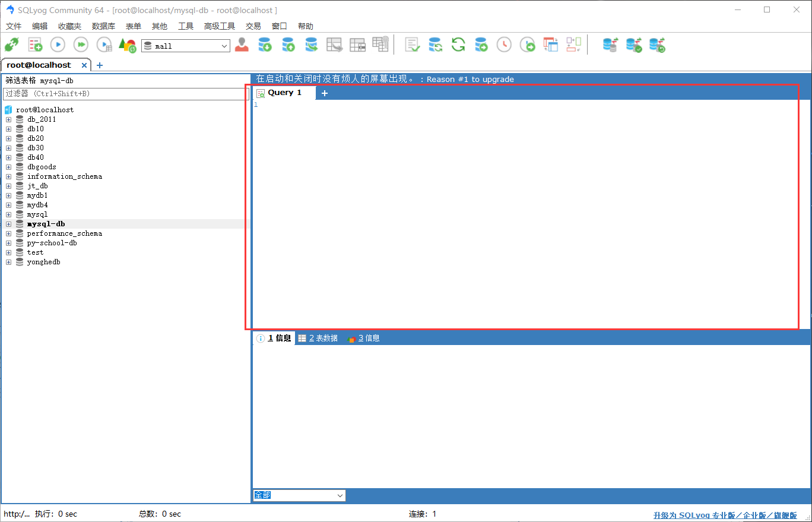Open the mall database dropdown
Screen dimensions: 812x522
pos(225,46)
